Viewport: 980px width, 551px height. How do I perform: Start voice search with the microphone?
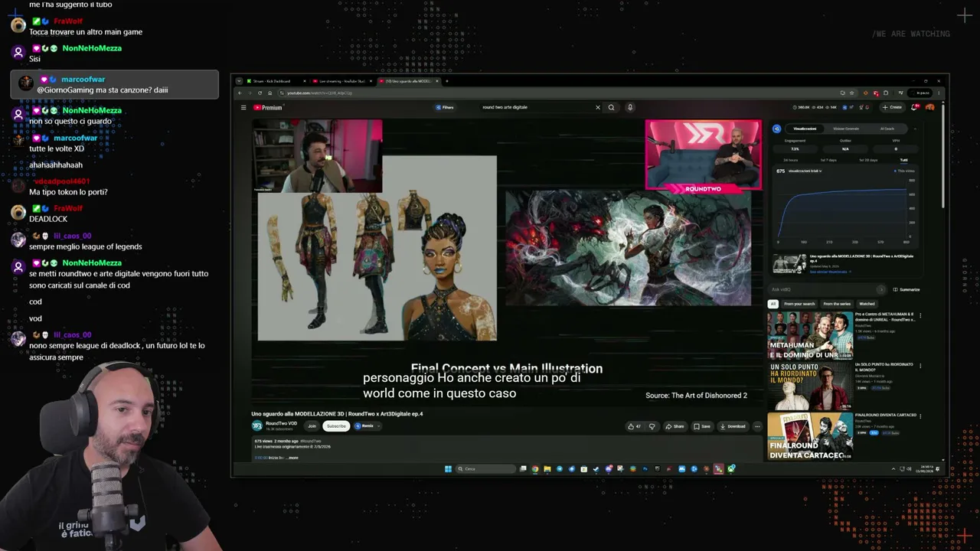tap(630, 107)
